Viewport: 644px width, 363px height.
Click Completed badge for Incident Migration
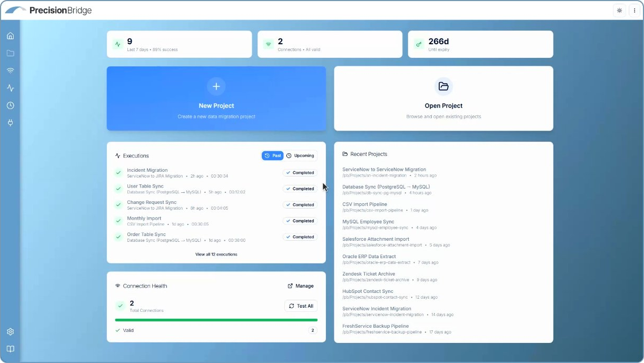coord(300,173)
